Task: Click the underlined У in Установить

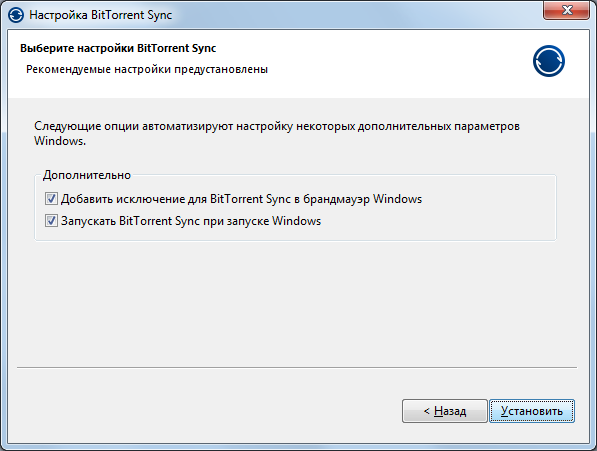Action: pyautogui.click(x=504, y=411)
